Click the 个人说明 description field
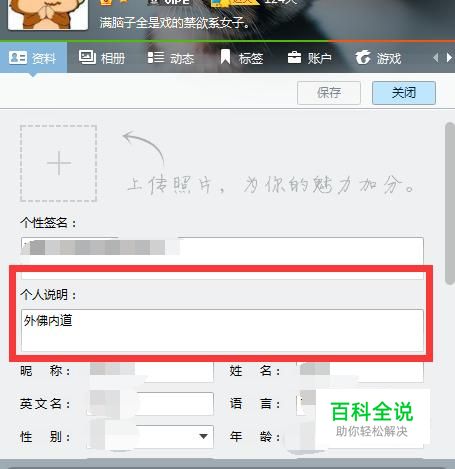The image size is (455, 469). [222, 330]
